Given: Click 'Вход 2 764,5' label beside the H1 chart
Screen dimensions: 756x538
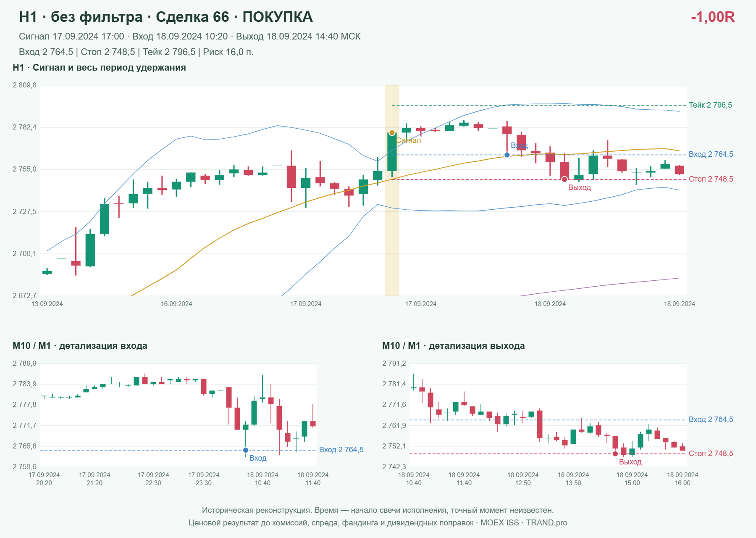Looking at the screenshot, I should [711, 154].
